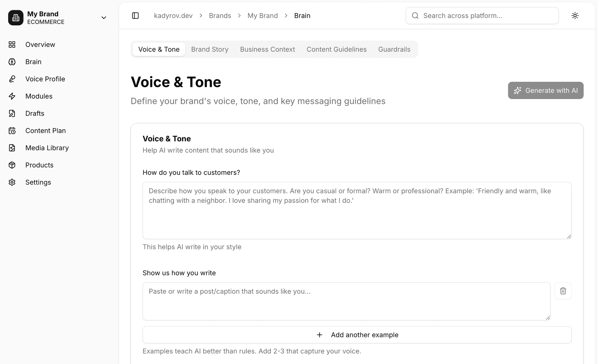
Task: Select the Media Library icon
Action: pyautogui.click(x=12, y=148)
